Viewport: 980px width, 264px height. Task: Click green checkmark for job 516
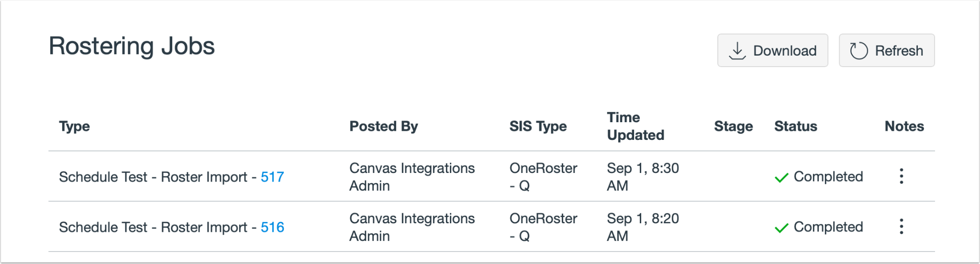(781, 228)
